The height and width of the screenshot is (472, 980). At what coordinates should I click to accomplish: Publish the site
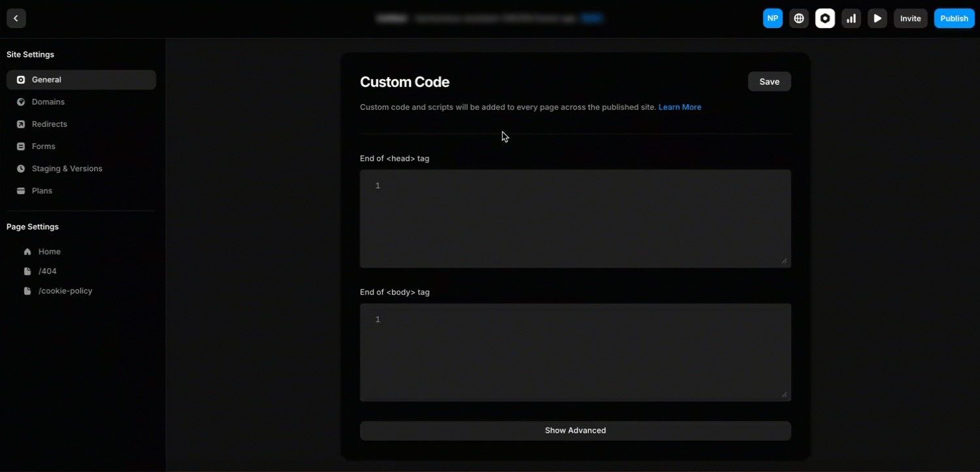point(954,18)
